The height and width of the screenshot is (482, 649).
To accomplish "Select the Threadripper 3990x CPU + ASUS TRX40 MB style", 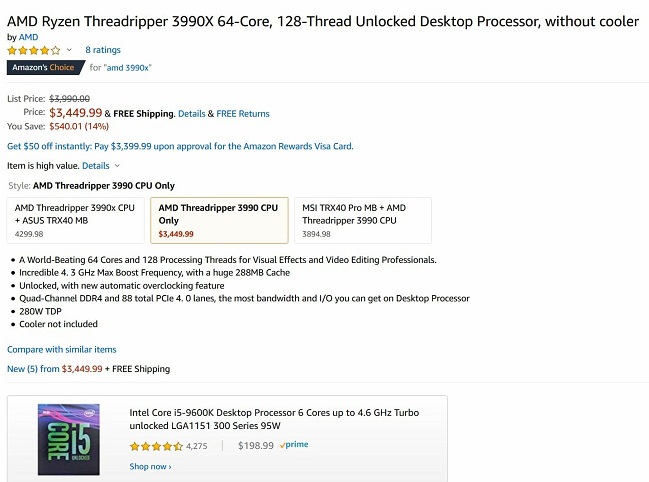I will click(x=76, y=220).
